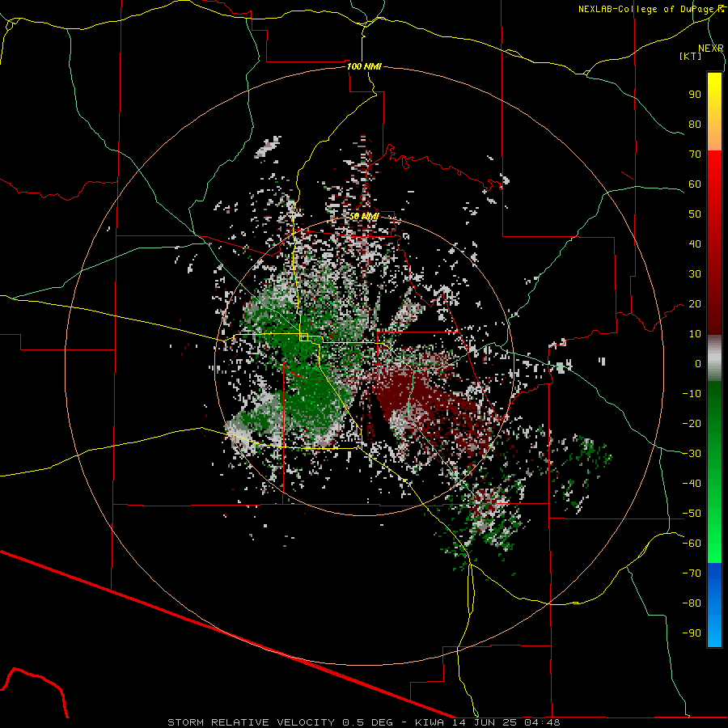The height and width of the screenshot is (728, 728).
Task: Click the 50 NMI range ring label
Action: point(364,216)
